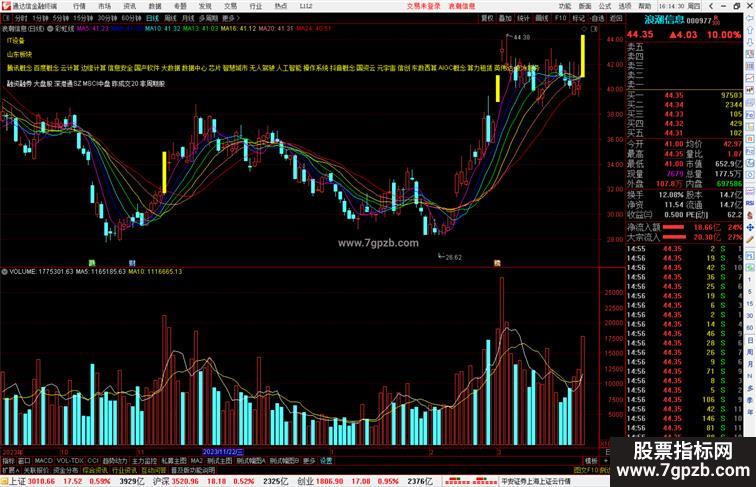Screen dimensions: 756x487
Task: Switch chart to 分时 period
Action: coord(21,18)
